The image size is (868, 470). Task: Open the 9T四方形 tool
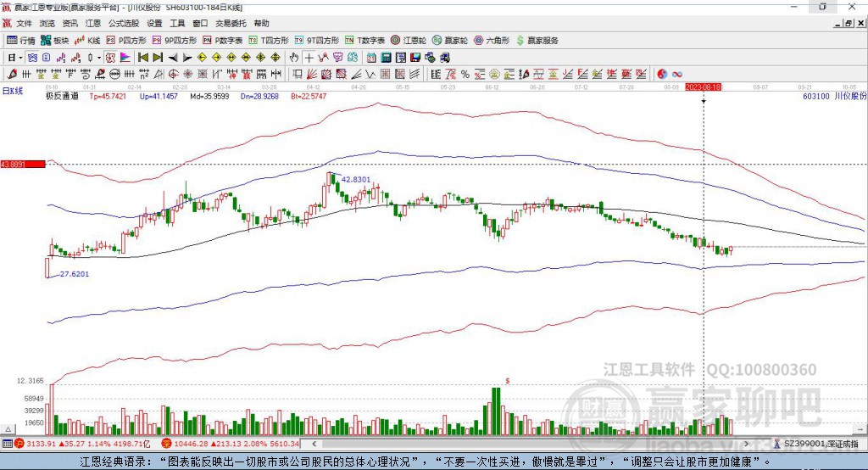(317, 41)
